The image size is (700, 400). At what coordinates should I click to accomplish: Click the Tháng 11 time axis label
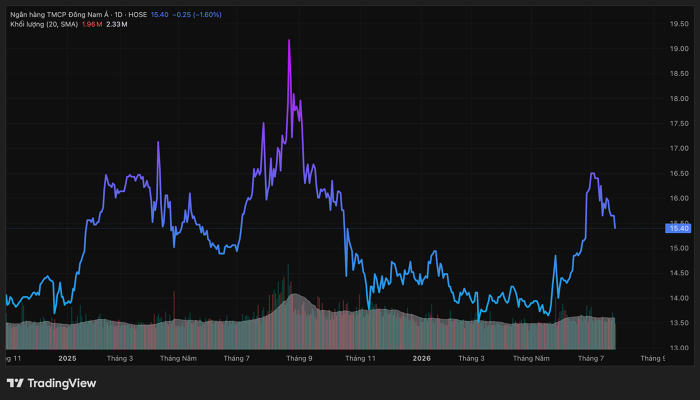coord(360,358)
